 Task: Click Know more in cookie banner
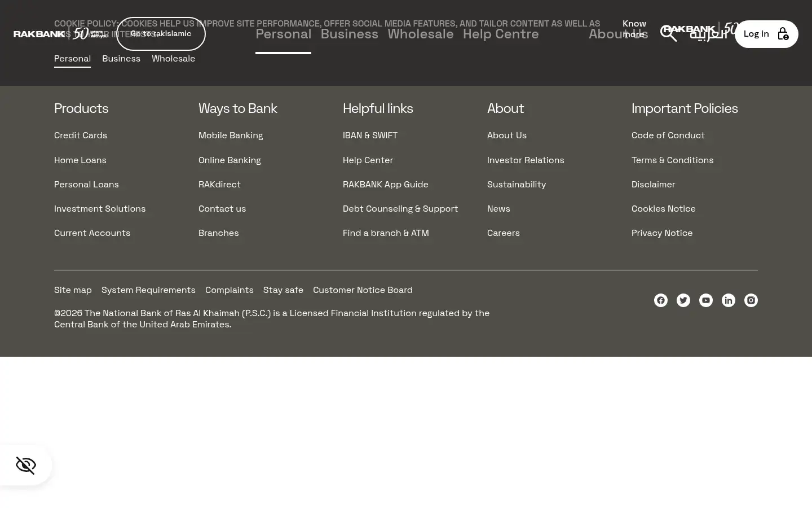(634, 29)
